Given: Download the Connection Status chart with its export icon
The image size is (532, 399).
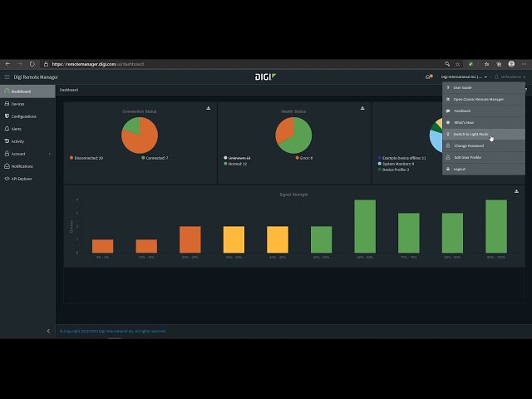Looking at the screenshot, I should 209,108.
